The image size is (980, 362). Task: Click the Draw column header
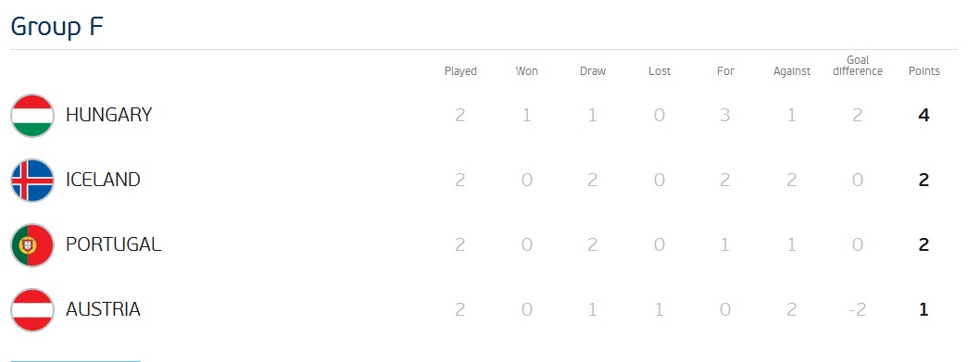point(593,71)
